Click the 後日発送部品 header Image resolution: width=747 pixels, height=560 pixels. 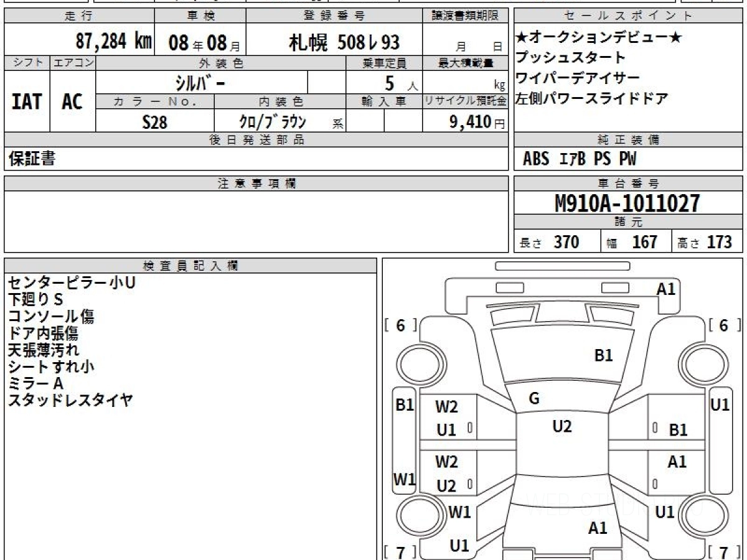256,140
